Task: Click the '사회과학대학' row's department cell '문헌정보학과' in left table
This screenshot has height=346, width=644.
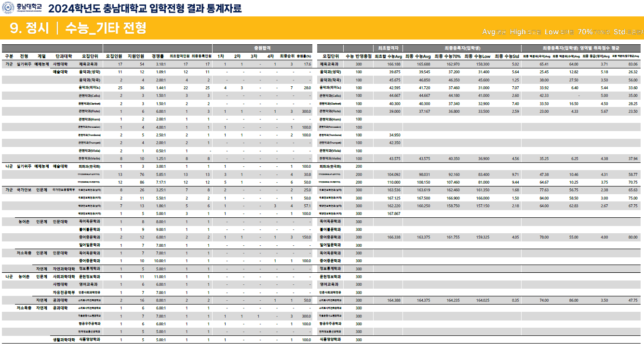Action: coord(90,277)
